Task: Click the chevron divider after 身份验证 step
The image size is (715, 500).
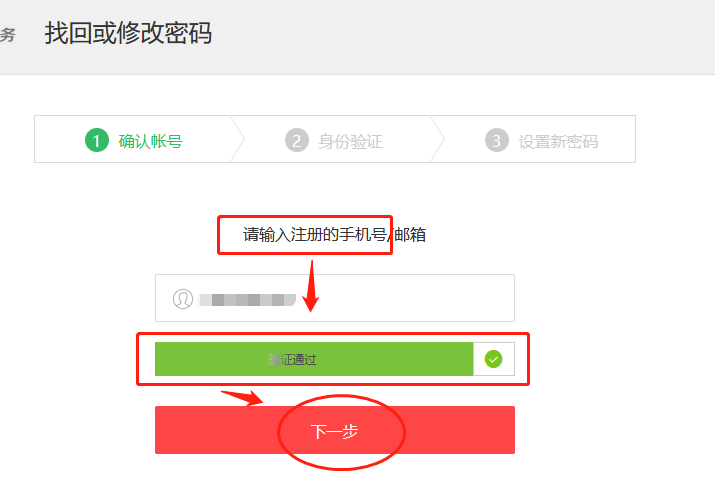Action: point(437,139)
